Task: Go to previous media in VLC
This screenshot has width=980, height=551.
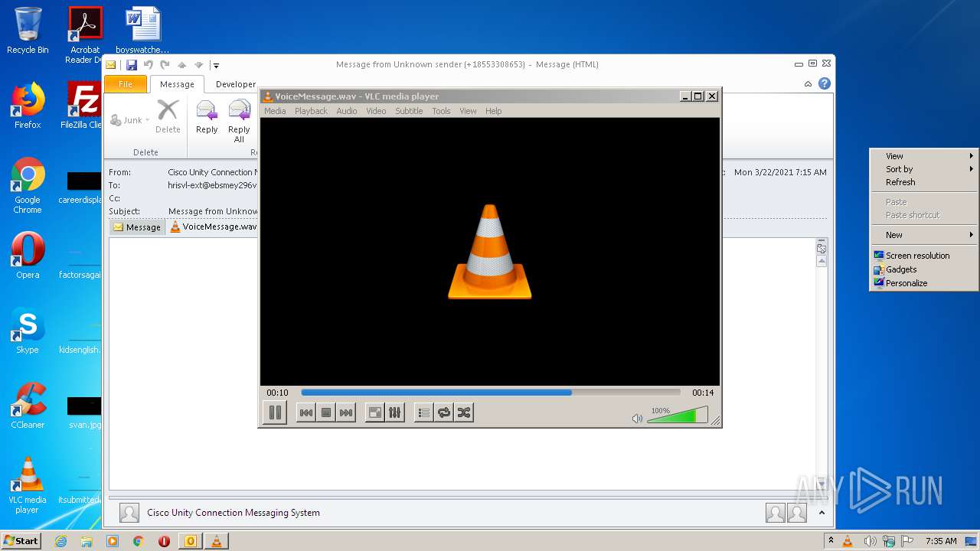Action: coord(305,412)
